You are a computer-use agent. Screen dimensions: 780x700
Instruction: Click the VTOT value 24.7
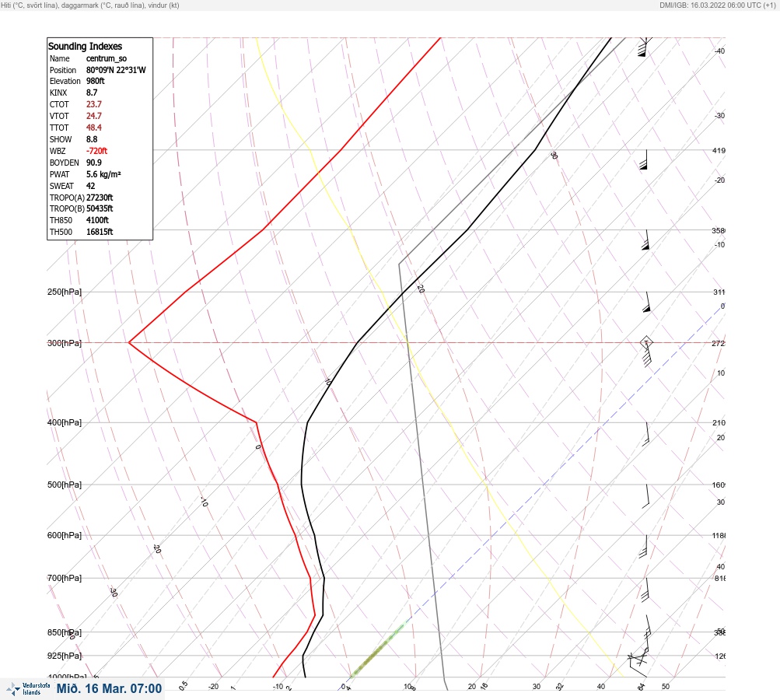point(93,116)
